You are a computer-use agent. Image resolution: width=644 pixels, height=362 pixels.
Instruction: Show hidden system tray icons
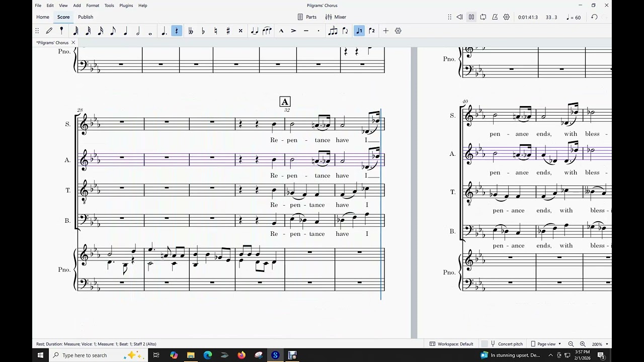[x=551, y=355]
